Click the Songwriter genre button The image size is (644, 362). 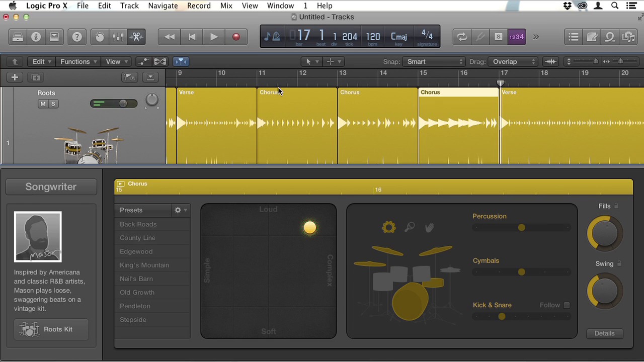[x=51, y=187]
